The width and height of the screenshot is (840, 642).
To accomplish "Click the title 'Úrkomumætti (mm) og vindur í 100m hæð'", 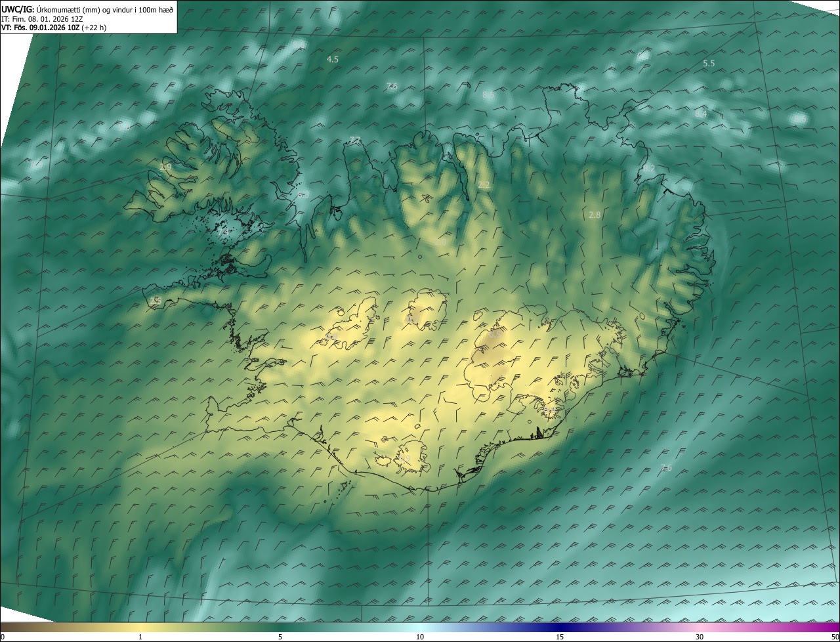I will point(104,9).
